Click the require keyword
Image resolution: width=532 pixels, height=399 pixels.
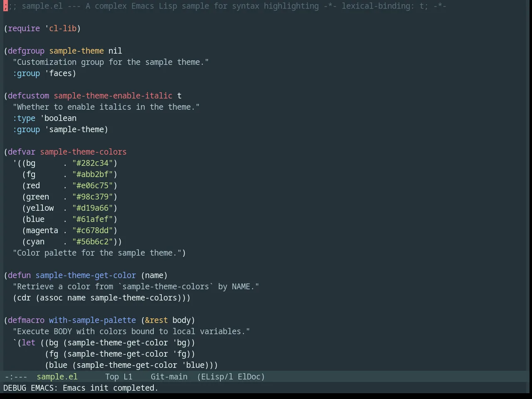coord(24,28)
